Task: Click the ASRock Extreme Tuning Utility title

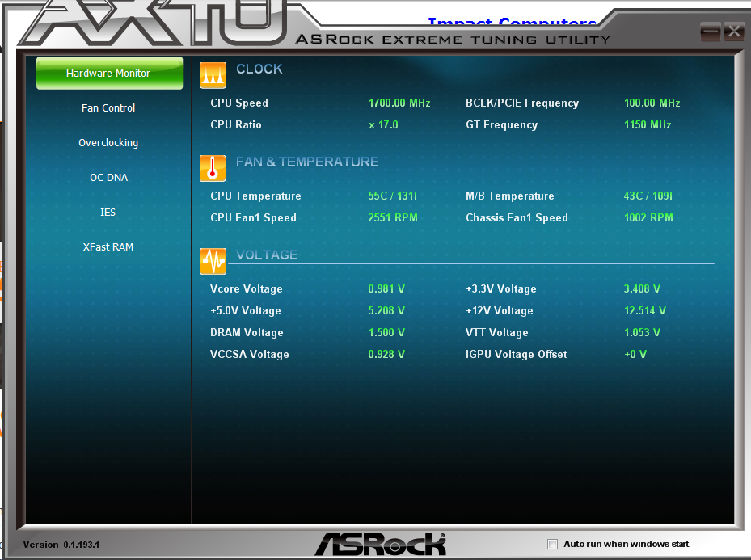Action: click(453, 40)
